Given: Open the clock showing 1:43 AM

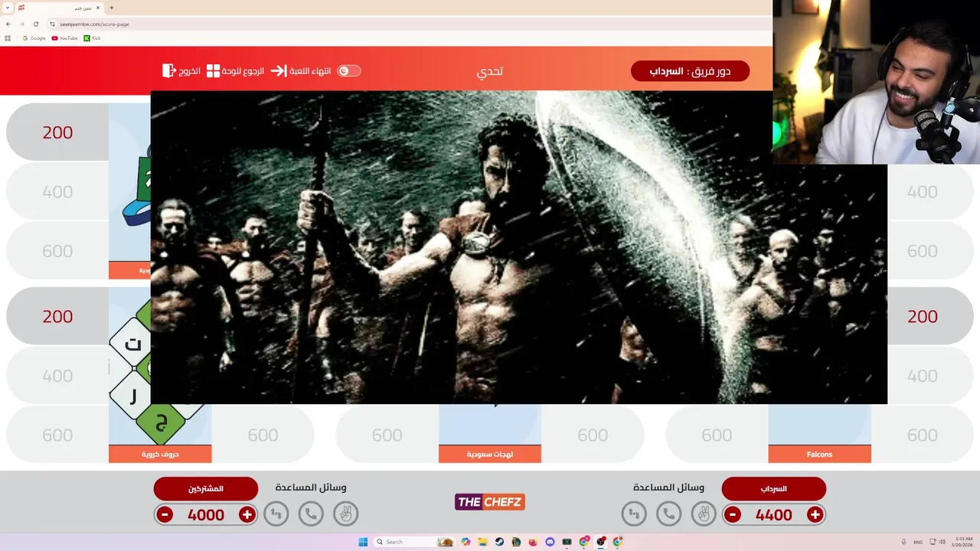Looking at the screenshot, I should [964, 542].
